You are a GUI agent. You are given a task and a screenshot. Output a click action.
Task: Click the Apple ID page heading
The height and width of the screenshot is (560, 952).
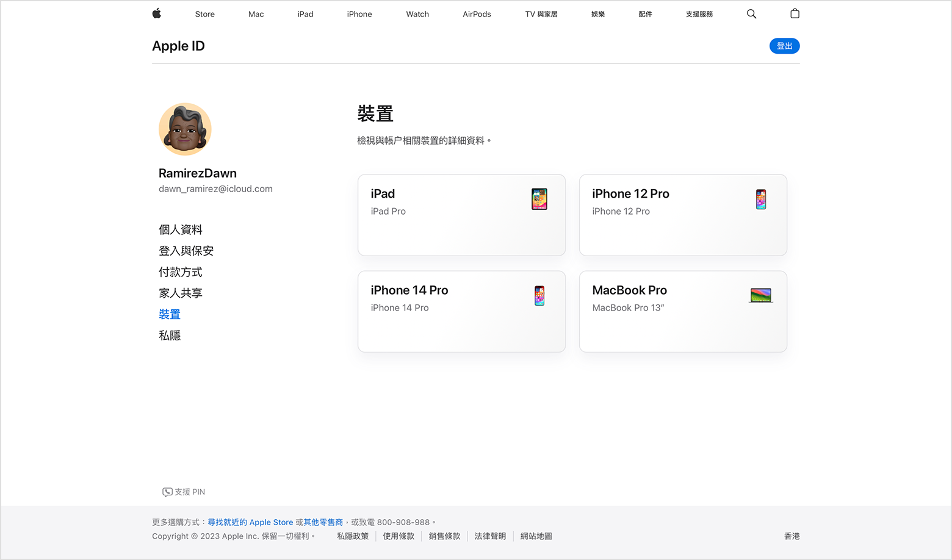tap(178, 46)
